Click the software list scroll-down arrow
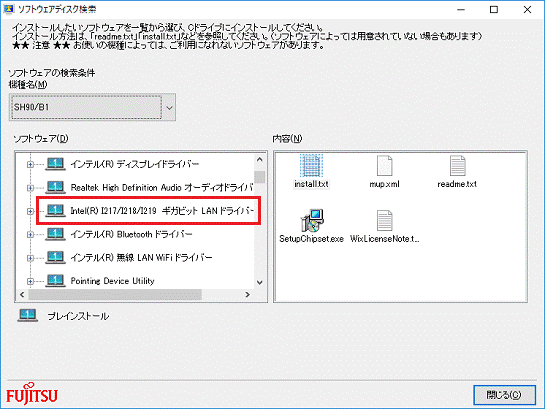 tap(259, 283)
